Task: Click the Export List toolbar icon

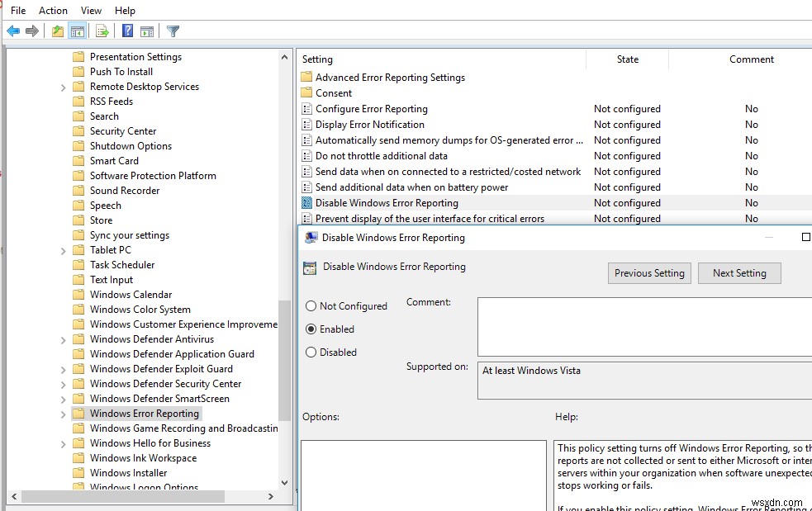Action: pyautogui.click(x=101, y=31)
